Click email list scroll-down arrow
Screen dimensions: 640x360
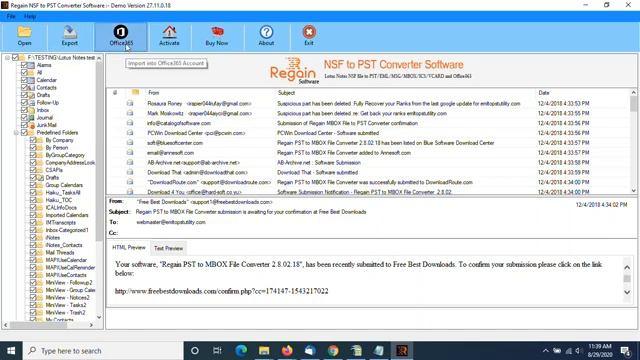click(633, 190)
